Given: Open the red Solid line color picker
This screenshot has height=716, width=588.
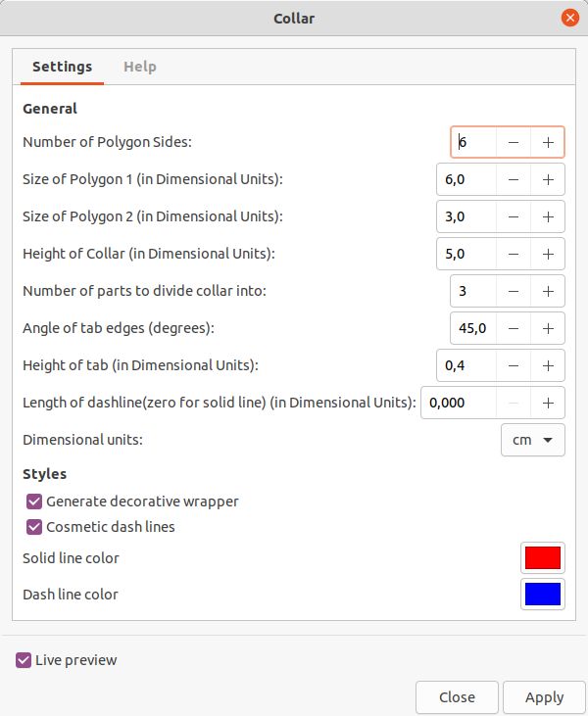Looking at the screenshot, I should [543, 558].
